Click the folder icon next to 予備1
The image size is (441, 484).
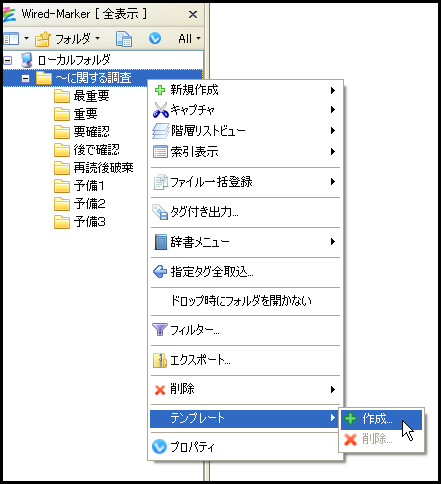[x=62, y=186]
